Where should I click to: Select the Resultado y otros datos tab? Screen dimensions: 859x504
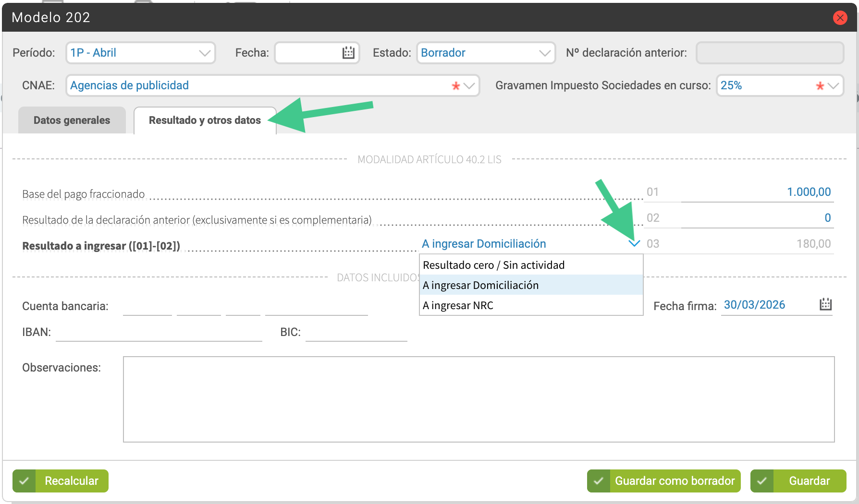(x=205, y=120)
